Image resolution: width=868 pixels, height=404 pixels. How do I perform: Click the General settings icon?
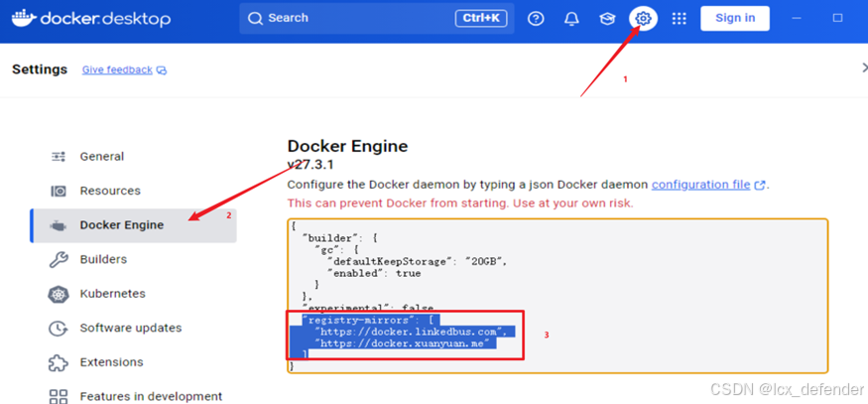59,157
